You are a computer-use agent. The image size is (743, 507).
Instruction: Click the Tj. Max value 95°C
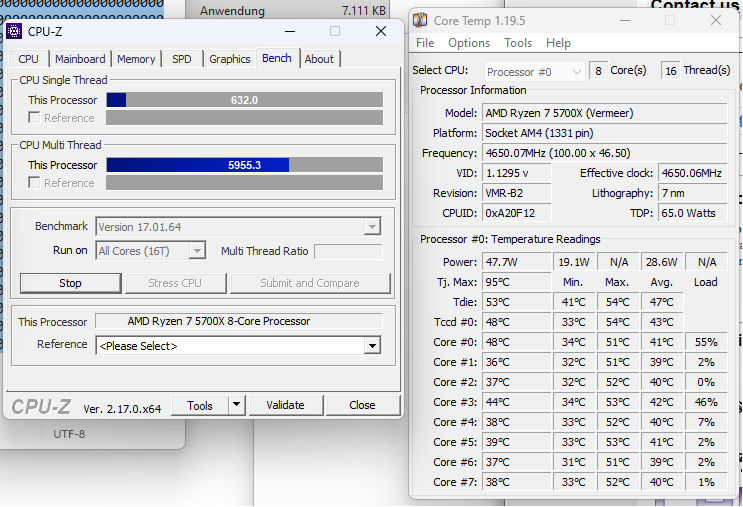516,282
